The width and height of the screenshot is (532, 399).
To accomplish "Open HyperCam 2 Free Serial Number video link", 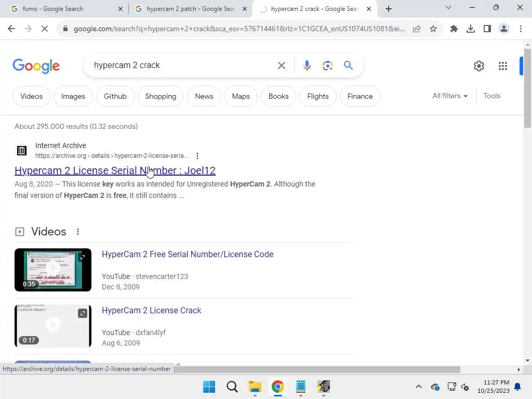I will 188,255.
